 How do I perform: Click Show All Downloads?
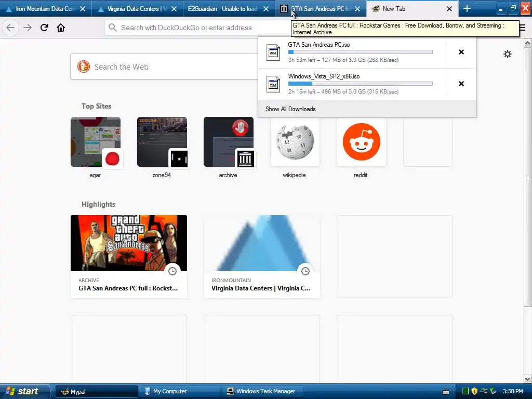click(x=290, y=109)
